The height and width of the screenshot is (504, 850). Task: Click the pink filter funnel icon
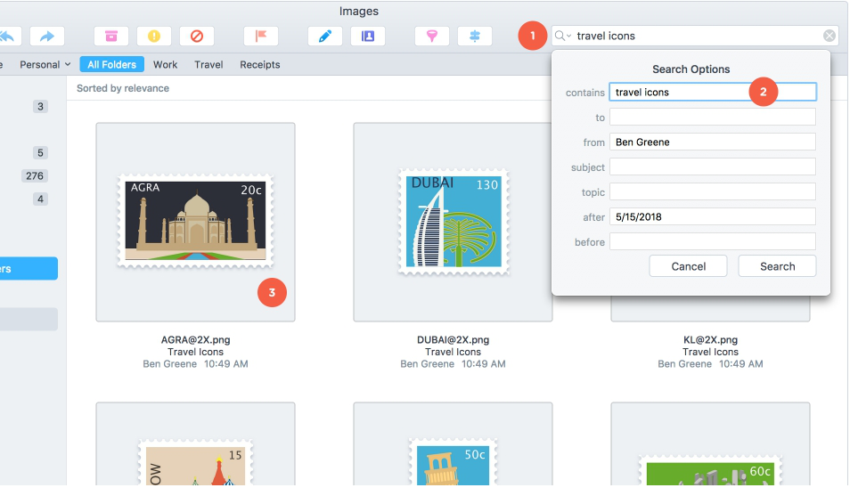coord(431,37)
